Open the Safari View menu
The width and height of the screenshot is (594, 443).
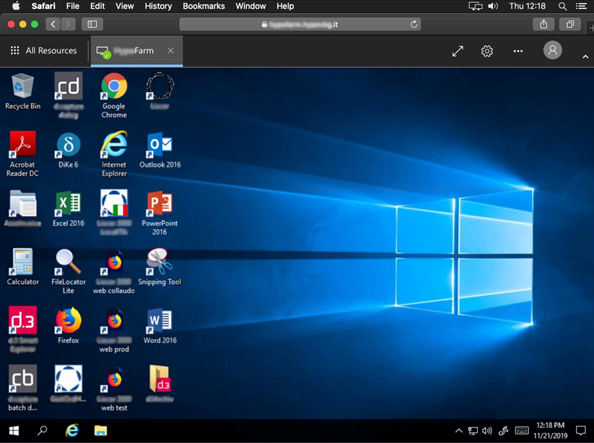[x=124, y=6]
